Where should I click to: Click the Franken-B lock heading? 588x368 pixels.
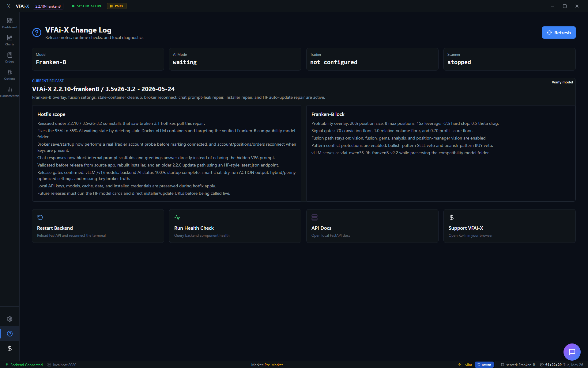(328, 114)
